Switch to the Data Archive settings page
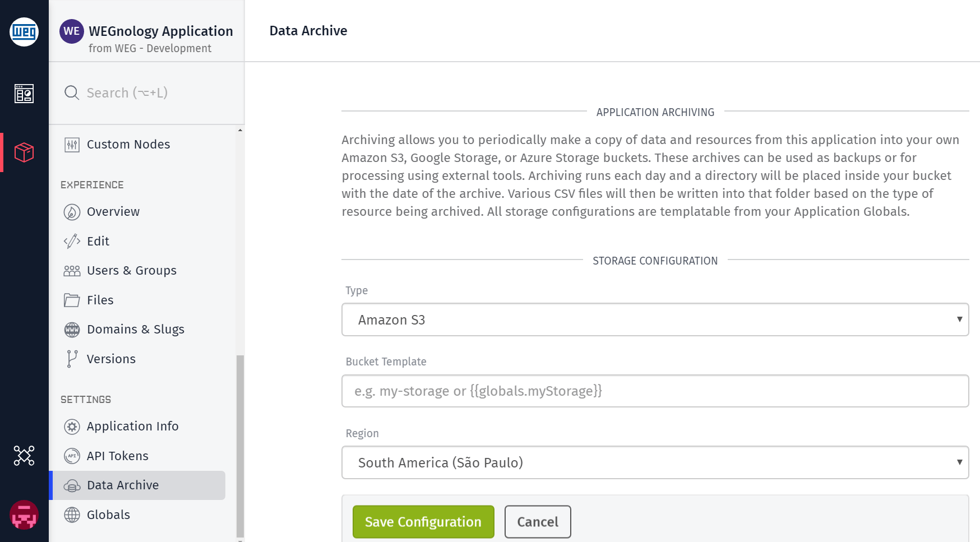 click(x=122, y=485)
